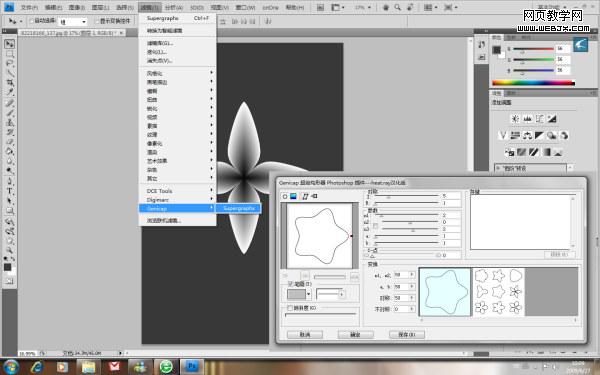Click the Windows Start orb

[x=11, y=367]
